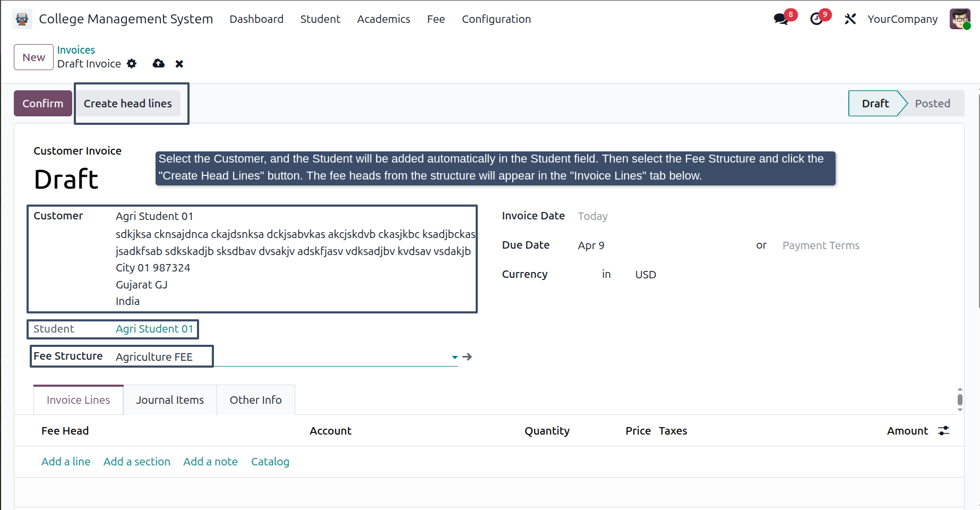
Task: Open the Agri Student 01 student link
Action: pyautogui.click(x=154, y=329)
